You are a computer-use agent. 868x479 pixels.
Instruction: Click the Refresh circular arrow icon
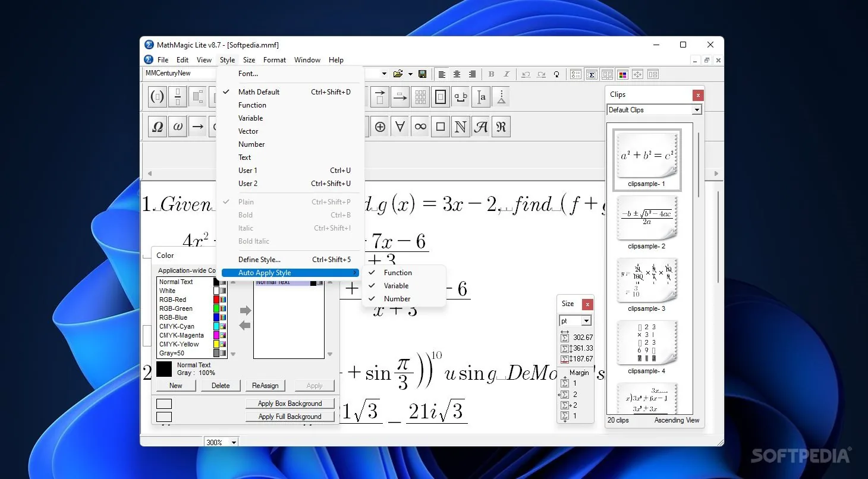click(556, 74)
